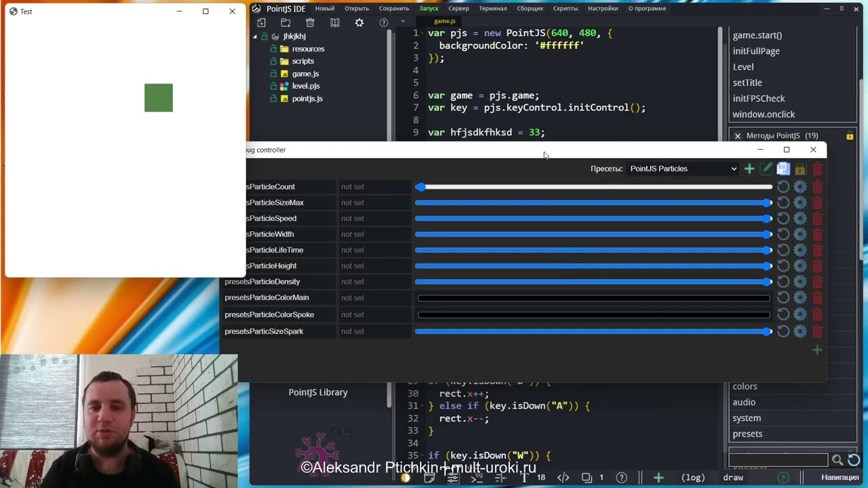Screen dimensions: 868x488
Task: Collapse the jhkjkhj project tree
Action: (255, 37)
